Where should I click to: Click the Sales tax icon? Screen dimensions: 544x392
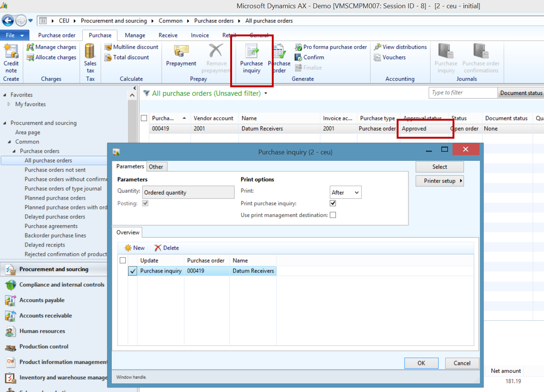(x=90, y=58)
